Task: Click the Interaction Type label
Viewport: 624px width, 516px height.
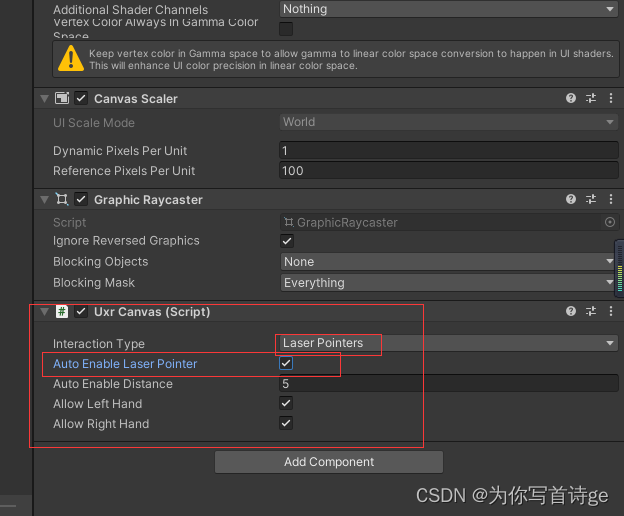Action: pos(99,344)
